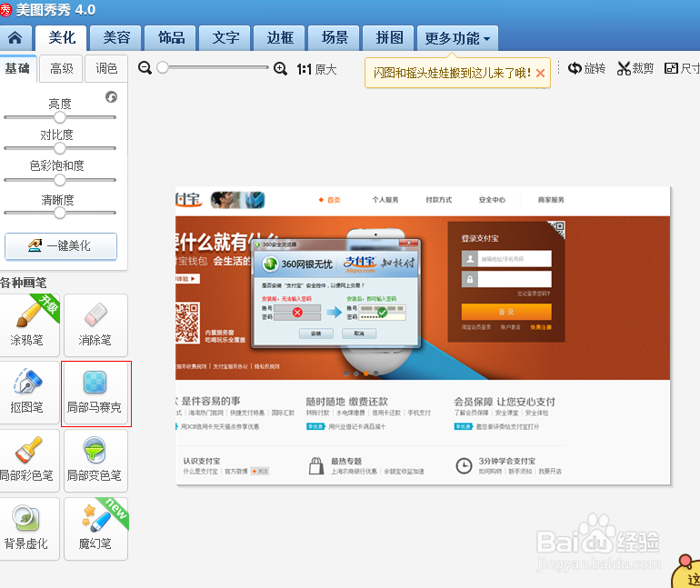
Task: Open the 文字 tab
Action: 225,38
